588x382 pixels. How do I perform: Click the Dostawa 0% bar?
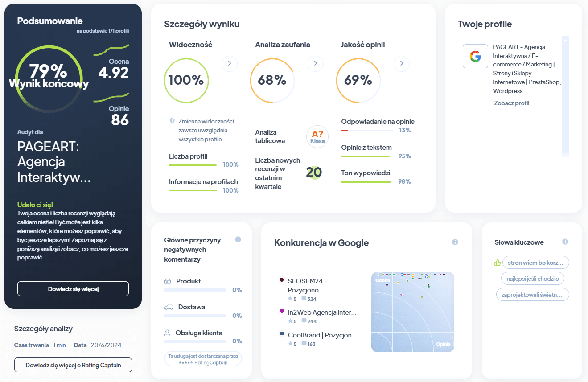pos(195,316)
